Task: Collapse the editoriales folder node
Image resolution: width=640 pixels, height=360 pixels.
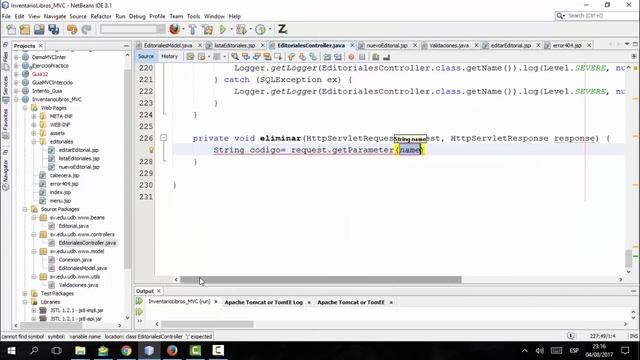Action: click(34, 142)
